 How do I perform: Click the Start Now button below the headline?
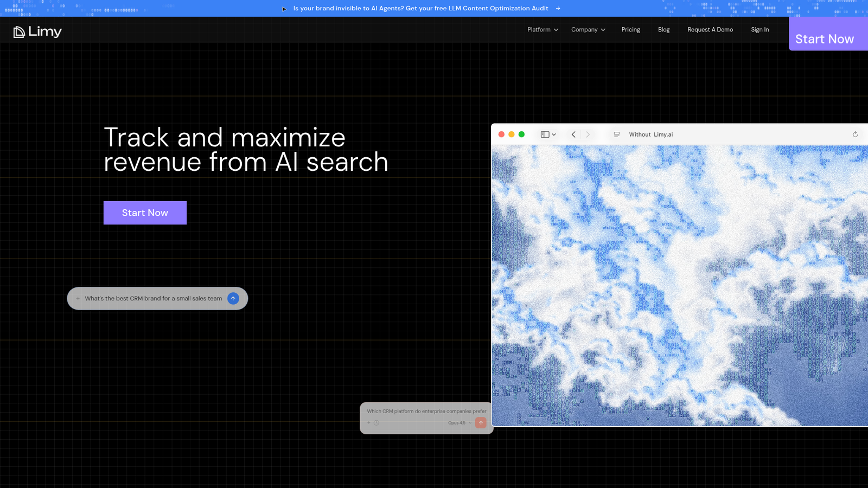pos(145,213)
